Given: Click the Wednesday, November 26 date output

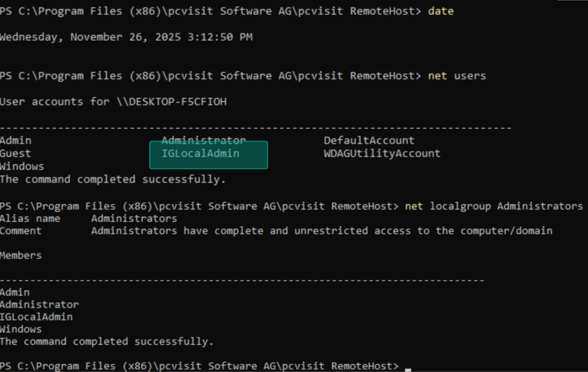Looking at the screenshot, I should (126, 37).
